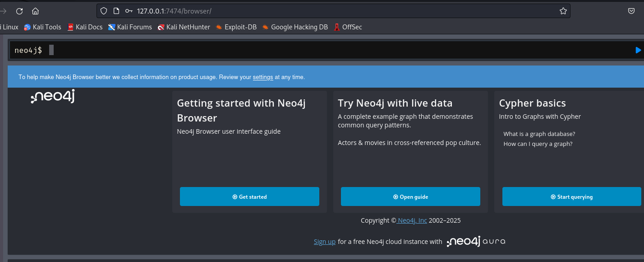Show connection key icon in address bar
The height and width of the screenshot is (262, 644).
[129, 11]
